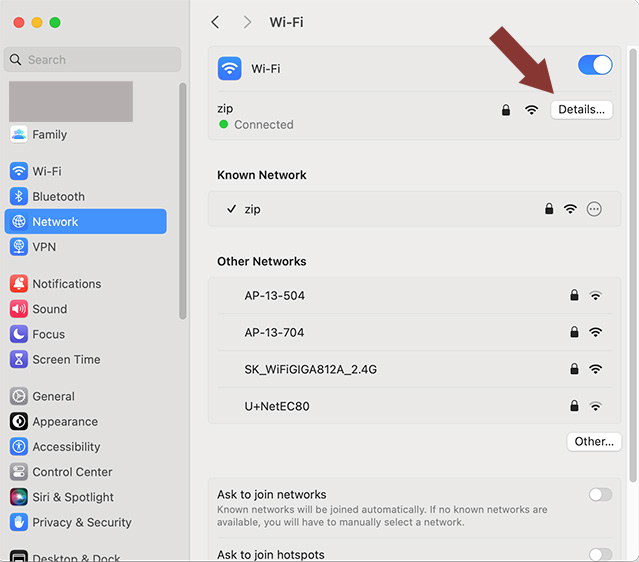Open more options for known network zip

pos(594,209)
